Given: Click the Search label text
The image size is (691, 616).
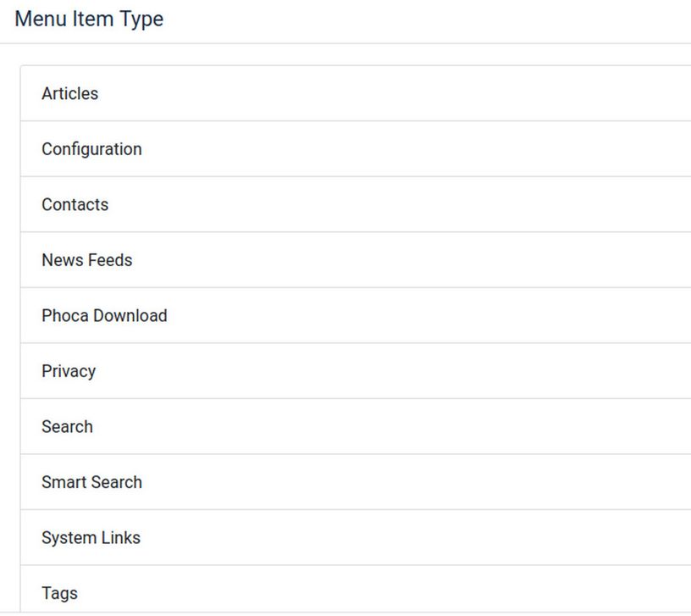Looking at the screenshot, I should [67, 427].
